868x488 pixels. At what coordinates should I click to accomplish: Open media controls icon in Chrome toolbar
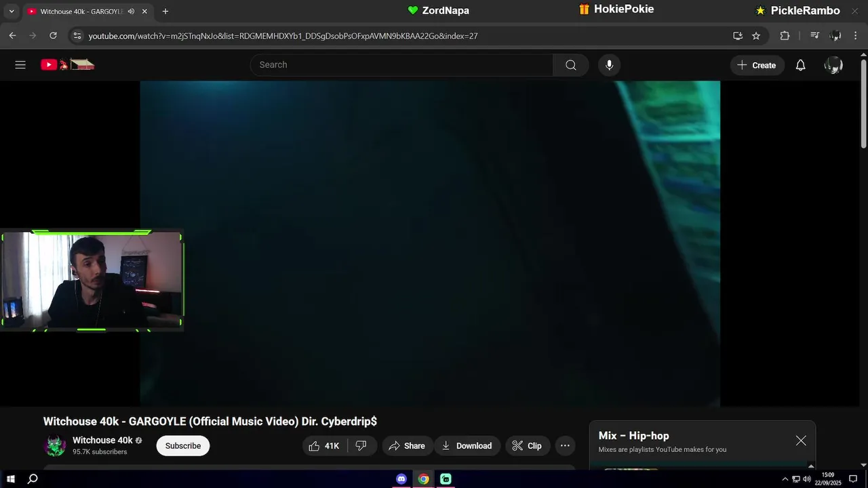coord(815,36)
